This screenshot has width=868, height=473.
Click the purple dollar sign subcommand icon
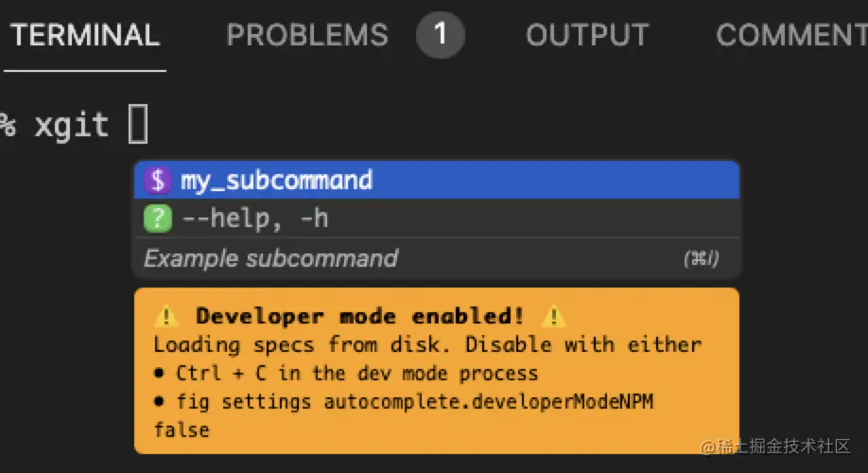[158, 181]
